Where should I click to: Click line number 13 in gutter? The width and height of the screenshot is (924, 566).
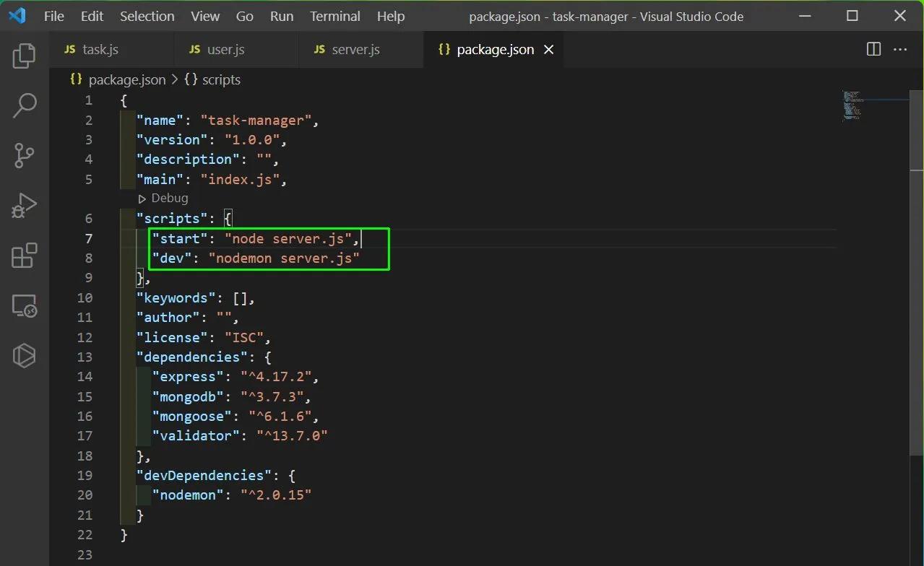coord(85,357)
